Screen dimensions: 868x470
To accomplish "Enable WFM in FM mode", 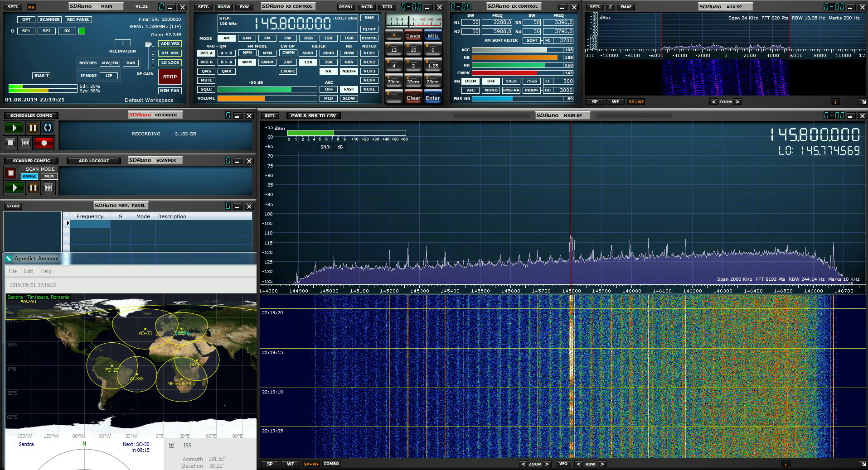I will [247, 62].
